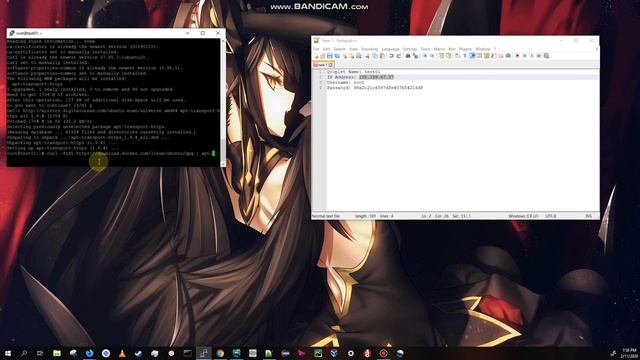The height and width of the screenshot is (360, 640).
Task: Save the current recorded macro icon
Action: point(546,56)
